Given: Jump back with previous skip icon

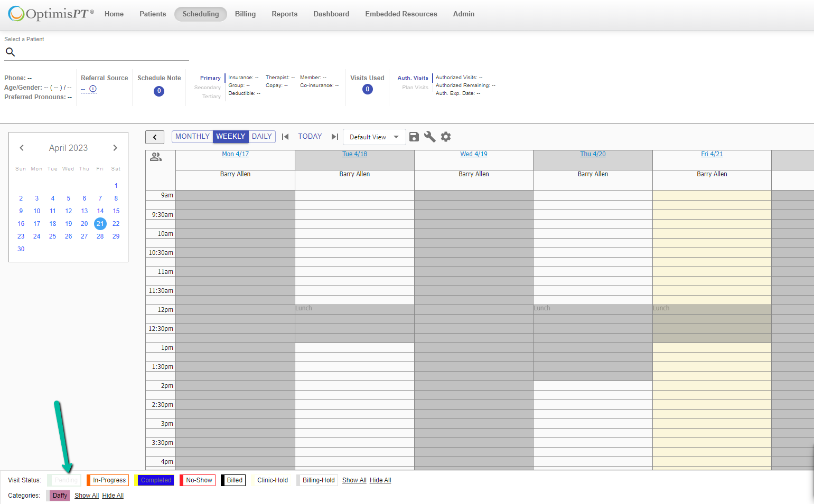Looking at the screenshot, I should coord(285,136).
